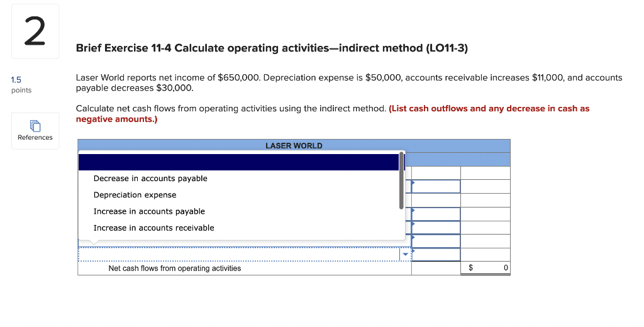The height and width of the screenshot is (327, 644).
Task: Click the '1.5 points' label
Action: [x=21, y=85]
